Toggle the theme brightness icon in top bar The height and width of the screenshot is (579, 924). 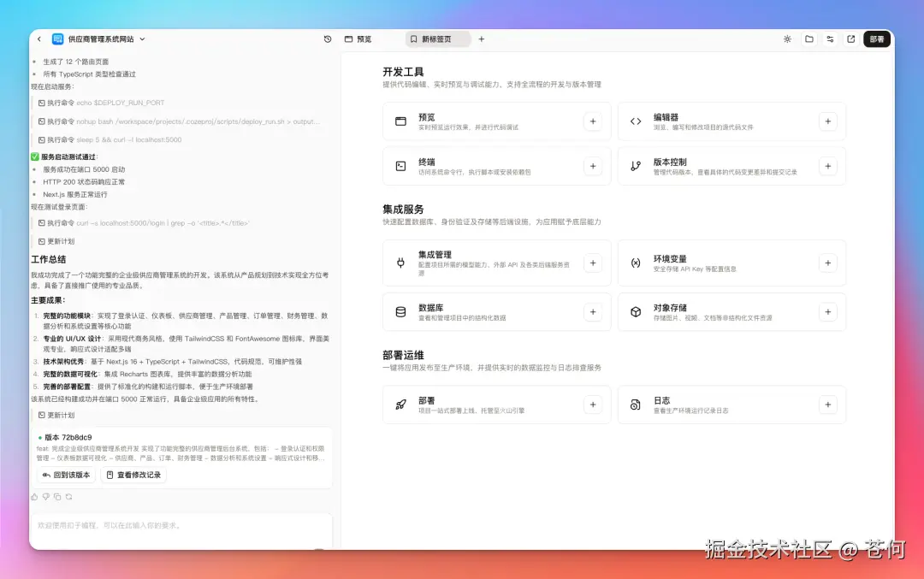tap(787, 38)
